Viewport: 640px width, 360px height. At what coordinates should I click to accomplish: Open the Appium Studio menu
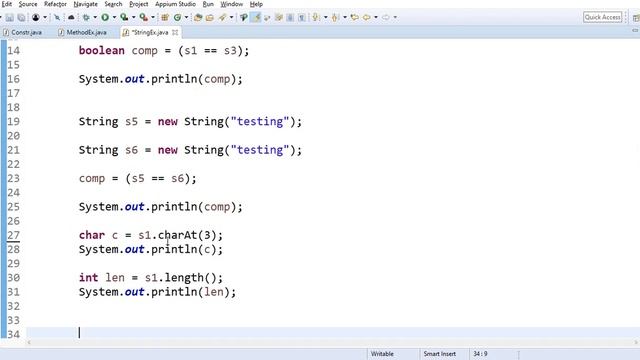click(175, 4)
